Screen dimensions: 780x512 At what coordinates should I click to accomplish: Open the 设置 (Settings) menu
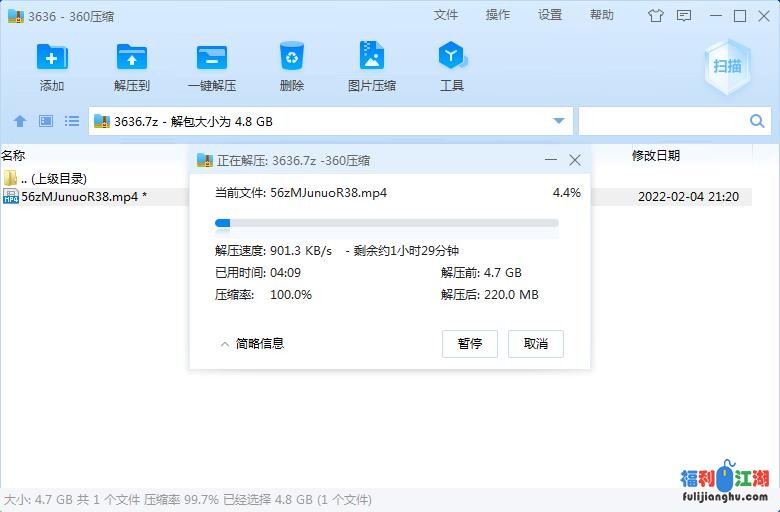(550, 15)
